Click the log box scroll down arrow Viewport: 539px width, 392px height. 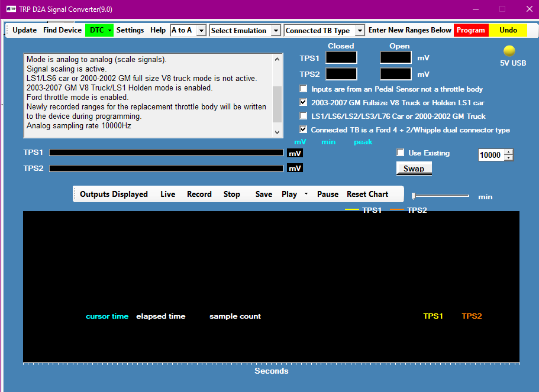[x=277, y=132]
